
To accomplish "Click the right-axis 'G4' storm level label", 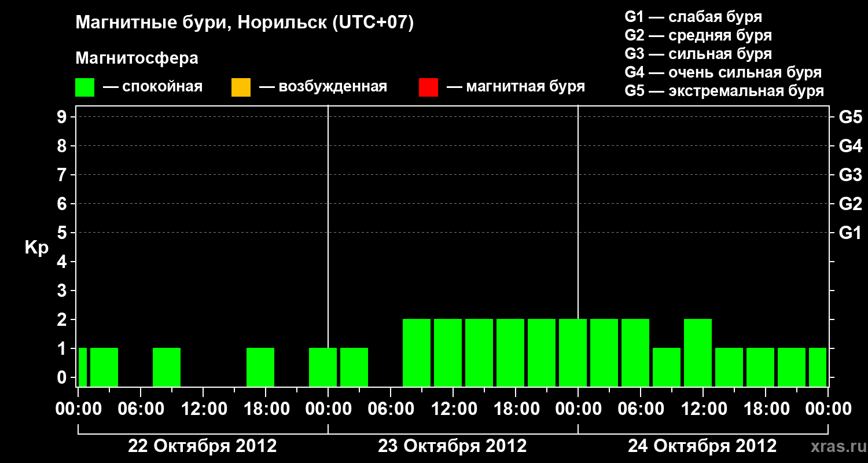I will (850, 146).
